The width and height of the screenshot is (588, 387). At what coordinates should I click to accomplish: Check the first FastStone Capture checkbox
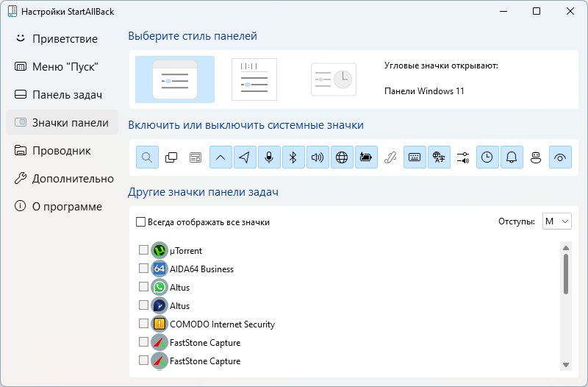pyautogui.click(x=143, y=341)
